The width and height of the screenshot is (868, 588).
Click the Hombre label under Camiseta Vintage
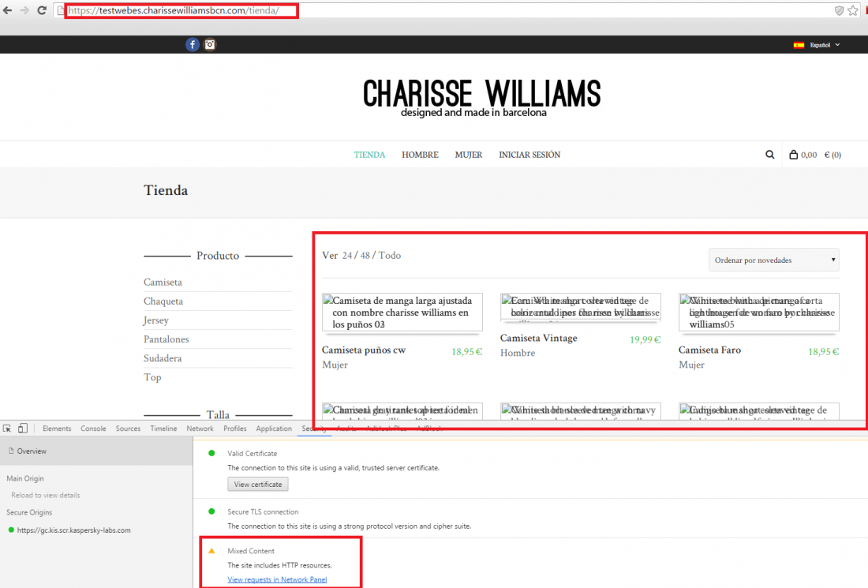(518, 353)
